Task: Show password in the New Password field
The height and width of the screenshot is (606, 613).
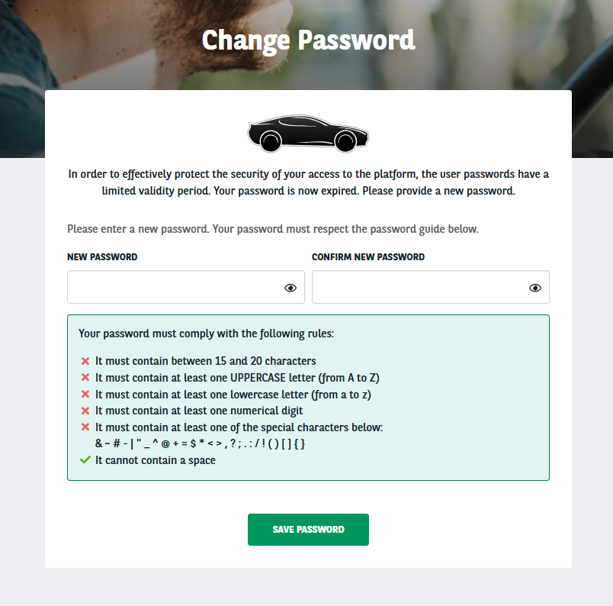Action: pyautogui.click(x=290, y=288)
